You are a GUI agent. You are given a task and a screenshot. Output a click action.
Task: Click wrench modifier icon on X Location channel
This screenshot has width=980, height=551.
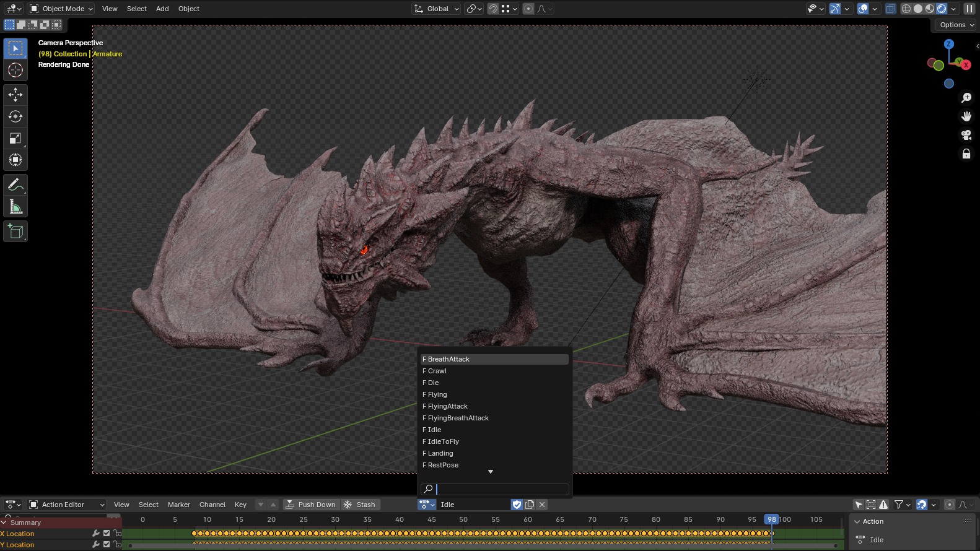click(96, 533)
